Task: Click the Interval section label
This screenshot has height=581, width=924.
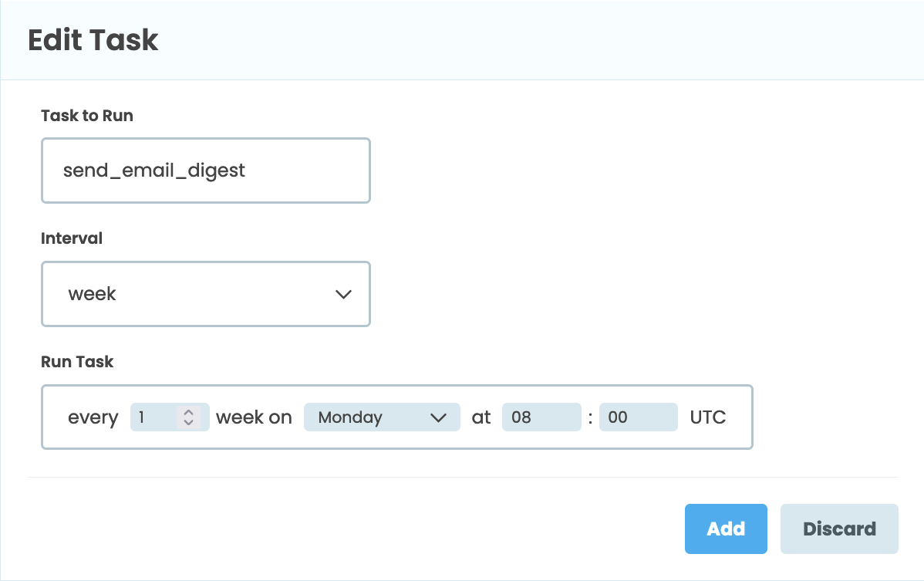Action: [x=72, y=238]
